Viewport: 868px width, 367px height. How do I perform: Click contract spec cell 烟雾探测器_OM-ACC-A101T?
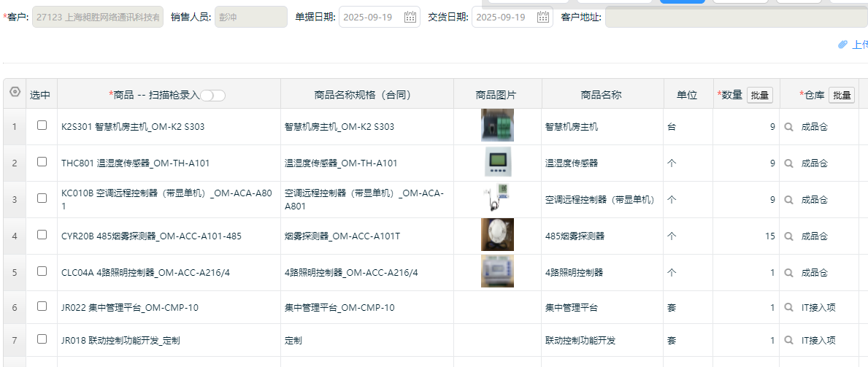pos(367,236)
